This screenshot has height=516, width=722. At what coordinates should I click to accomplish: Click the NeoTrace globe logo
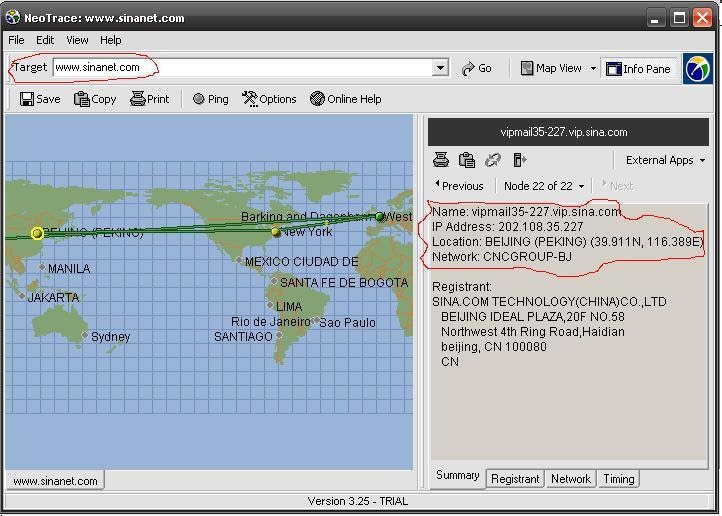coord(698,69)
